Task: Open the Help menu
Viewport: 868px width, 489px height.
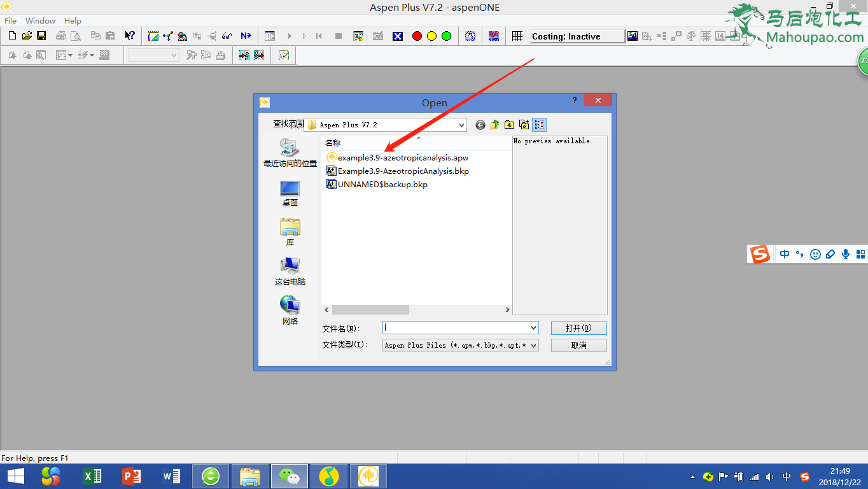Action: pyautogui.click(x=73, y=20)
